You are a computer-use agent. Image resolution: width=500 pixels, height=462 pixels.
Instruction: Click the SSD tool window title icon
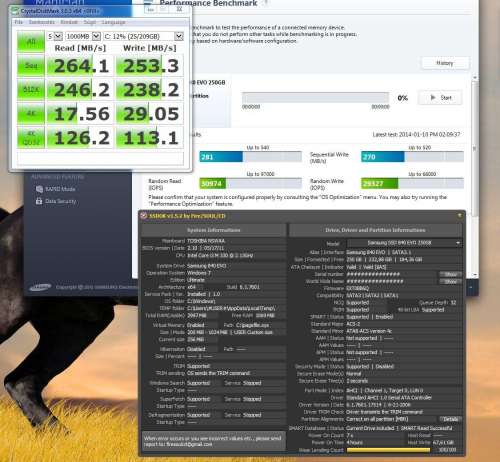144,216
